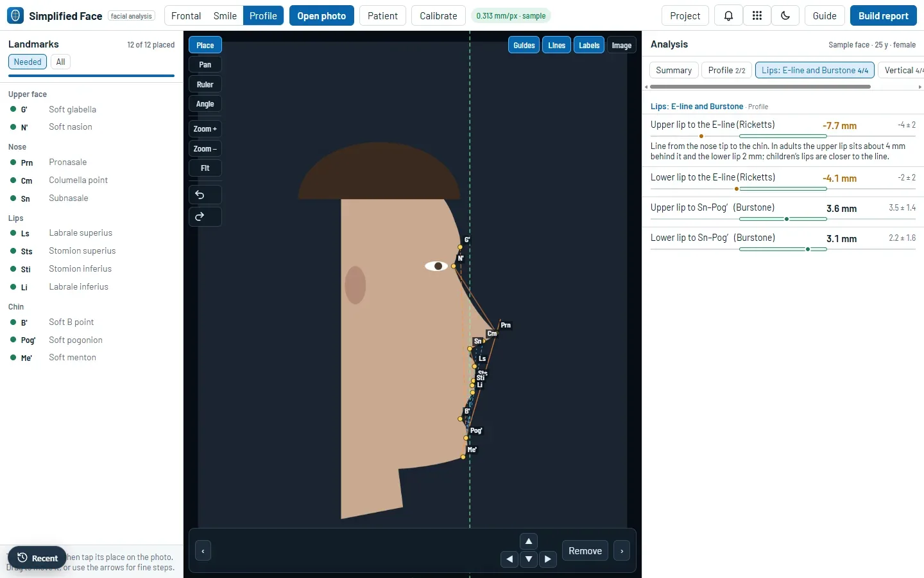Image resolution: width=924 pixels, height=578 pixels.
Task: Toggle Guides overlay
Action: coord(524,45)
